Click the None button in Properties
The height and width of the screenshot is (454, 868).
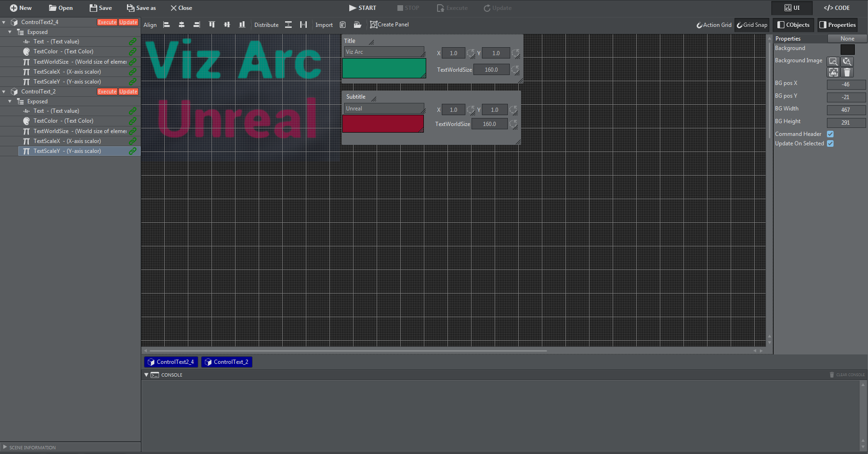pos(847,39)
